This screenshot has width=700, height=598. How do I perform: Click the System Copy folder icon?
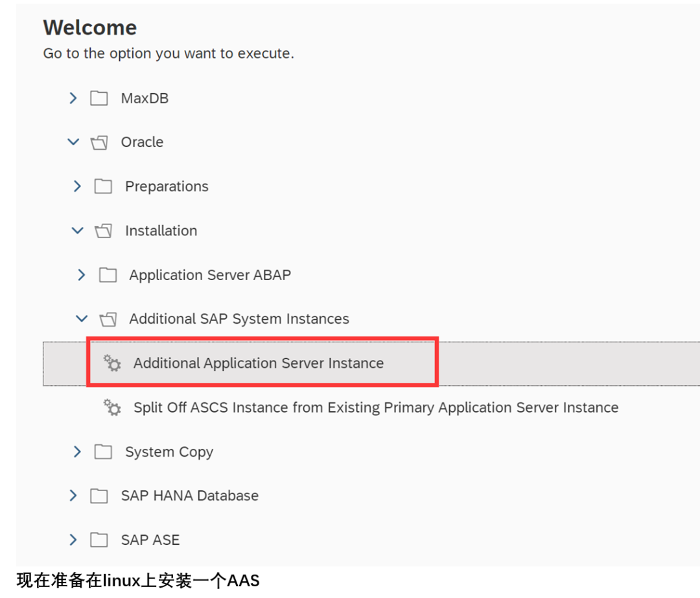pyautogui.click(x=103, y=451)
